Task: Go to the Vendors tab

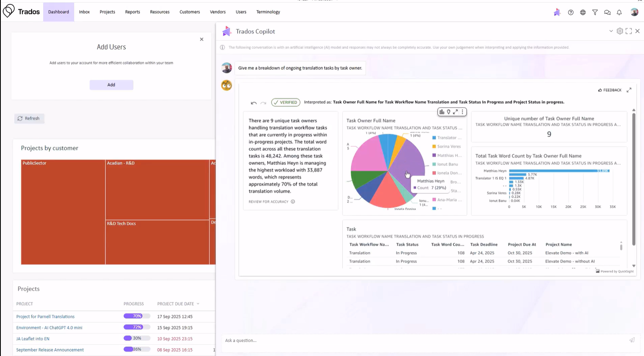Action: pos(218,12)
